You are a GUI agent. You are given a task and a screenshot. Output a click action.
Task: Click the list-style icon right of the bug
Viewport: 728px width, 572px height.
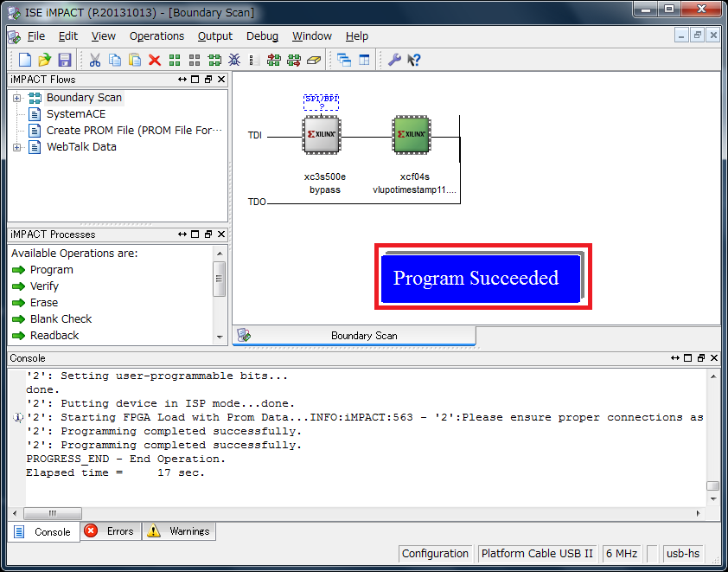(253, 60)
